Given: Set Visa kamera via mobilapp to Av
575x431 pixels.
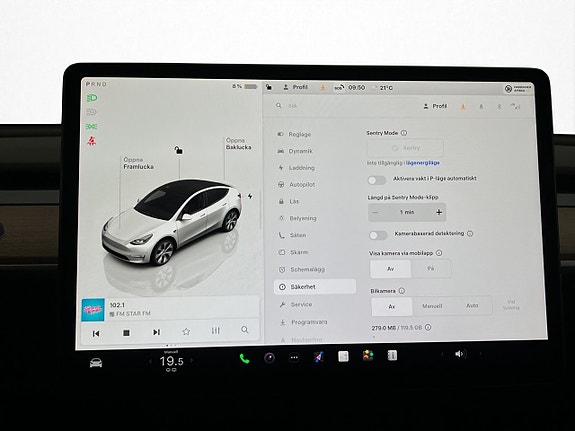Looking at the screenshot, I should tap(391, 269).
